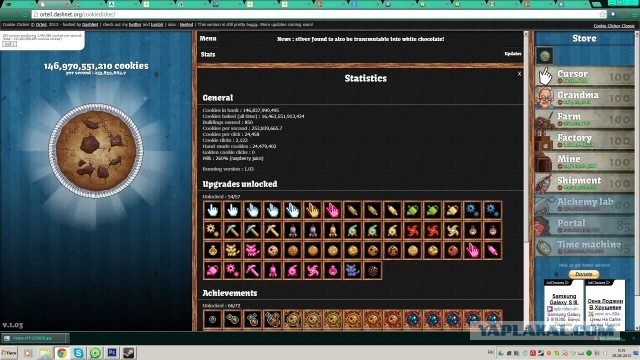Select the pink kitten upgrade icon
Image resolution: width=640 pixels, height=360 pixels.
point(253,250)
